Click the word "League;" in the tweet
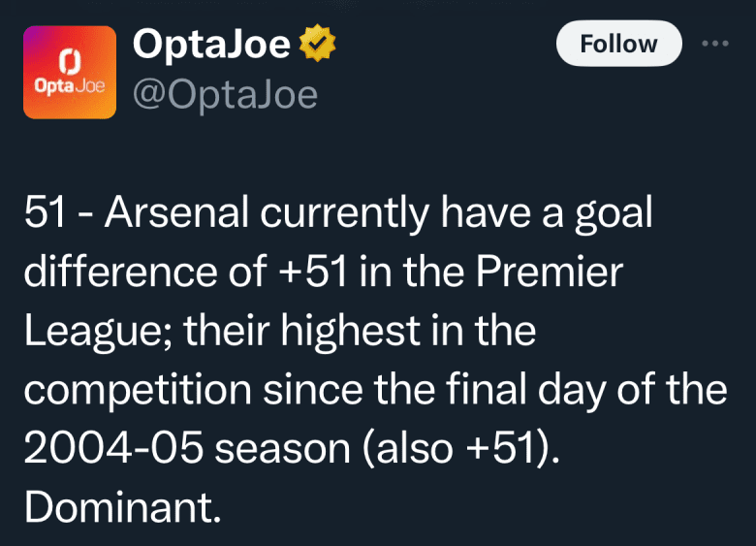This screenshot has width=756, height=546. pyautogui.click(x=95, y=333)
